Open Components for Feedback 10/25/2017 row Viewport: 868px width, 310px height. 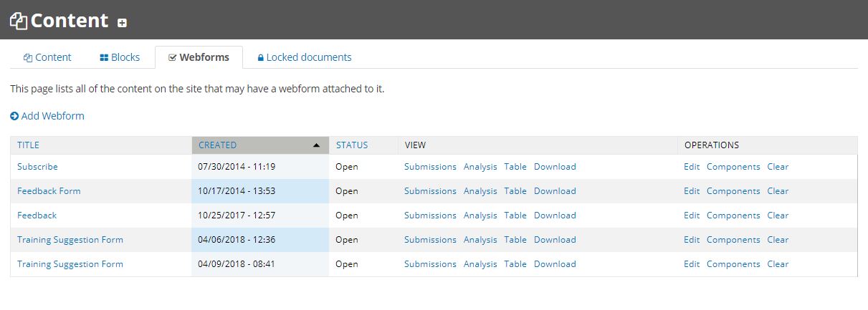[733, 215]
